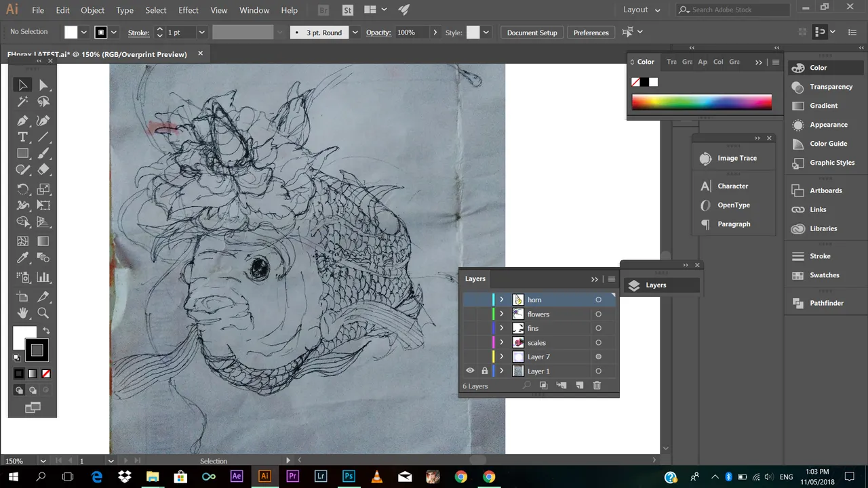This screenshot has height=488, width=868.
Task: Open the File menu
Action: pyautogui.click(x=38, y=10)
